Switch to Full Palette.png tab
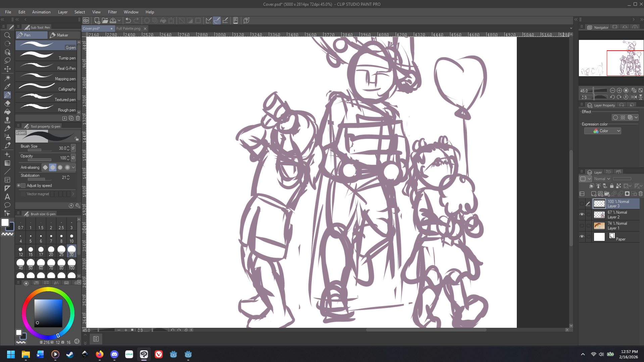 coord(128,29)
